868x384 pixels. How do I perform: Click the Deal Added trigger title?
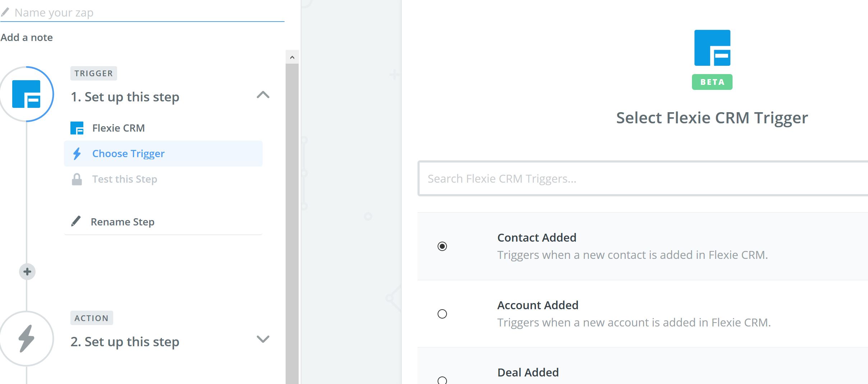tap(528, 372)
